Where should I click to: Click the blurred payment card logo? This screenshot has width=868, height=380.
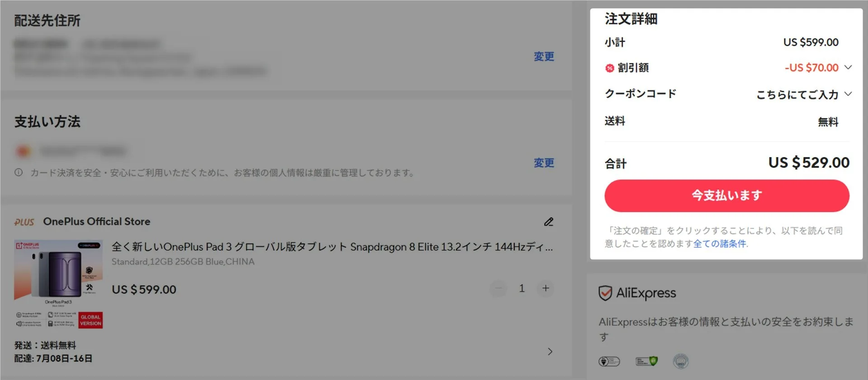(x=23, y=151)
